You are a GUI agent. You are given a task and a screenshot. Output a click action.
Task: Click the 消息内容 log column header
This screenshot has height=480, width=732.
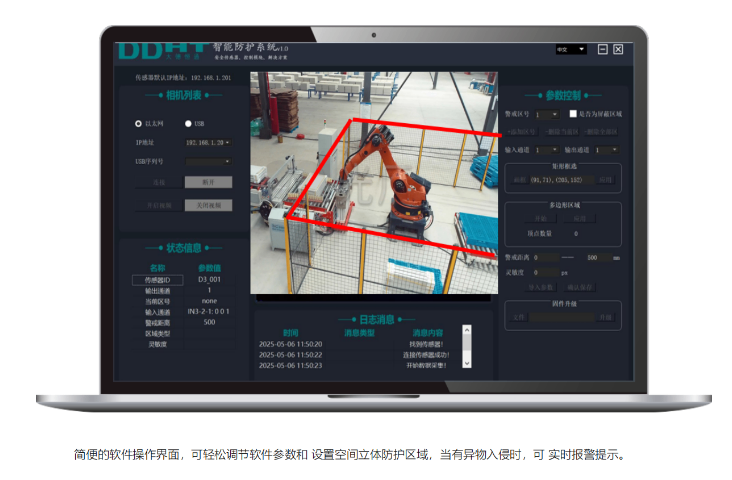click(428, 332)
